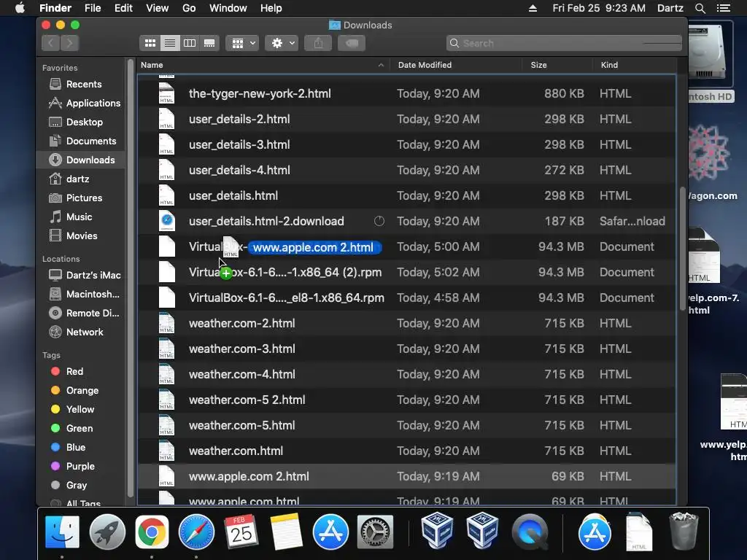The image size is (747, 560).
Task: Filter by the Green tag
Action: tap(79, 429)
